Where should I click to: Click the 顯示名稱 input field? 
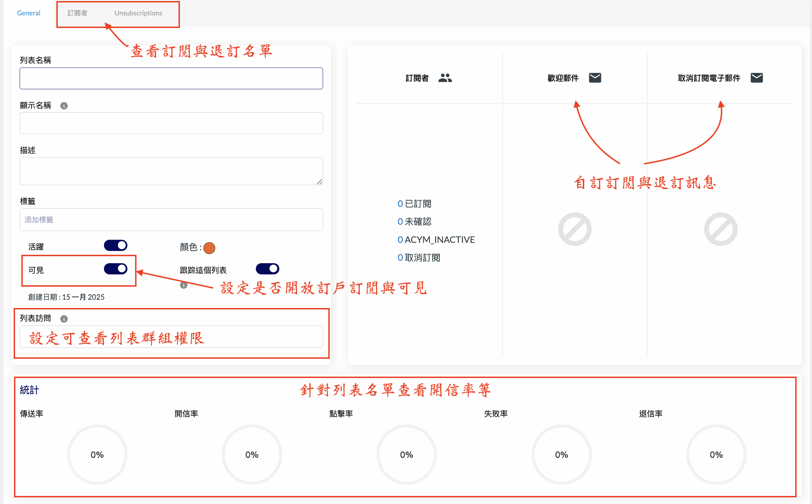tap(171, 123)
